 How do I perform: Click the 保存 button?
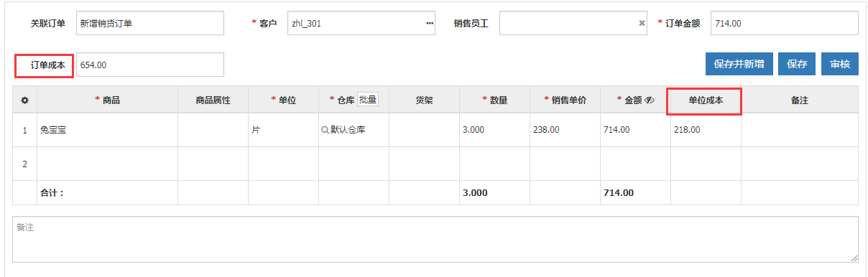[797, 64]
